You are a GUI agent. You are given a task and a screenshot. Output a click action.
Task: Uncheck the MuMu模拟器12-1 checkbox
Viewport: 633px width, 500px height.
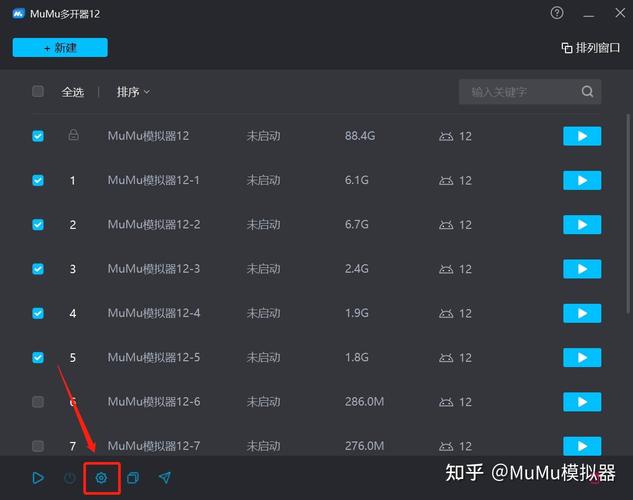pos(38,180)
